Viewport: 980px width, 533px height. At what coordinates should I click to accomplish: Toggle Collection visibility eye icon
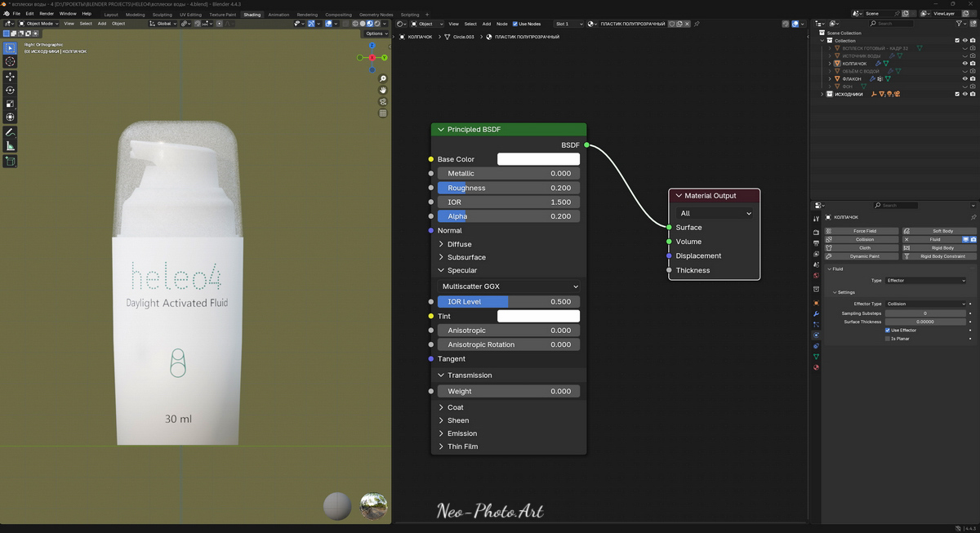tap(964, 41)
